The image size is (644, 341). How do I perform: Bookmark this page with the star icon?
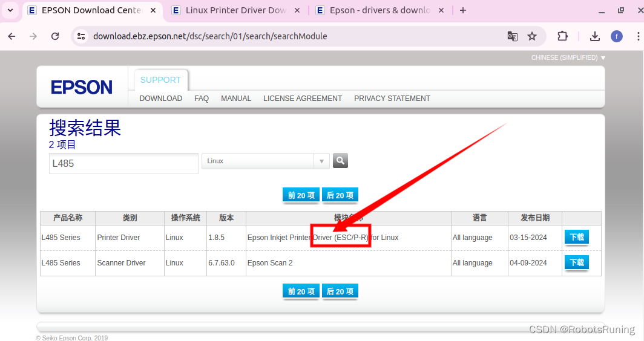532,36
